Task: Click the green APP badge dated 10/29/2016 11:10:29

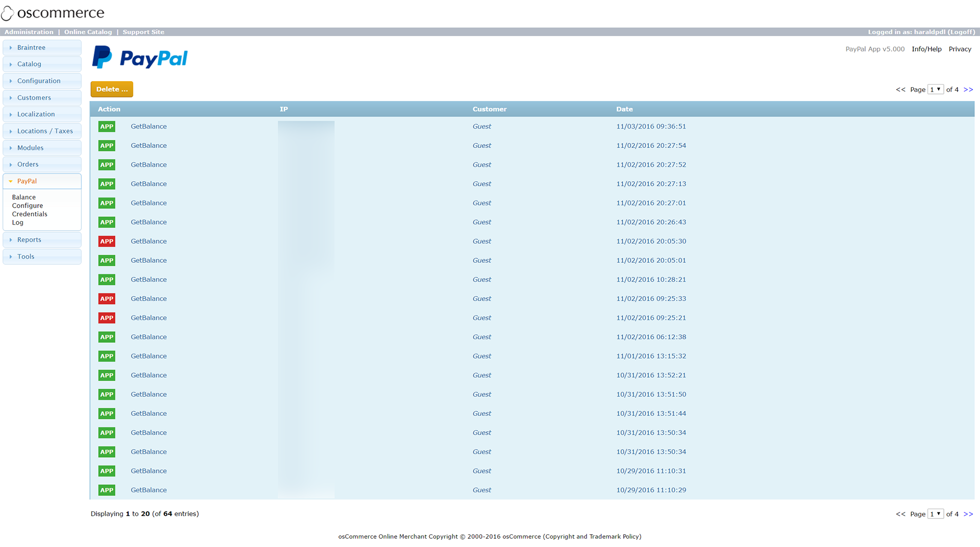Action: (107, 490)
